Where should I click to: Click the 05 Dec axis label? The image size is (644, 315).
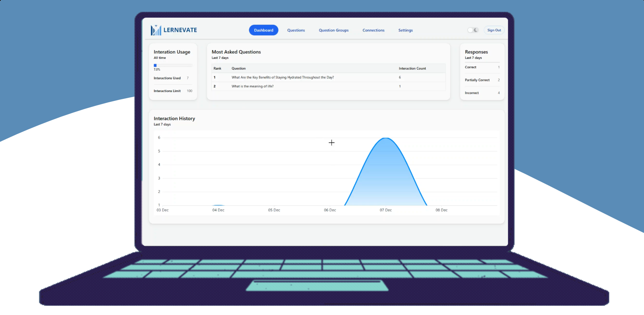(x=274, y=210)
